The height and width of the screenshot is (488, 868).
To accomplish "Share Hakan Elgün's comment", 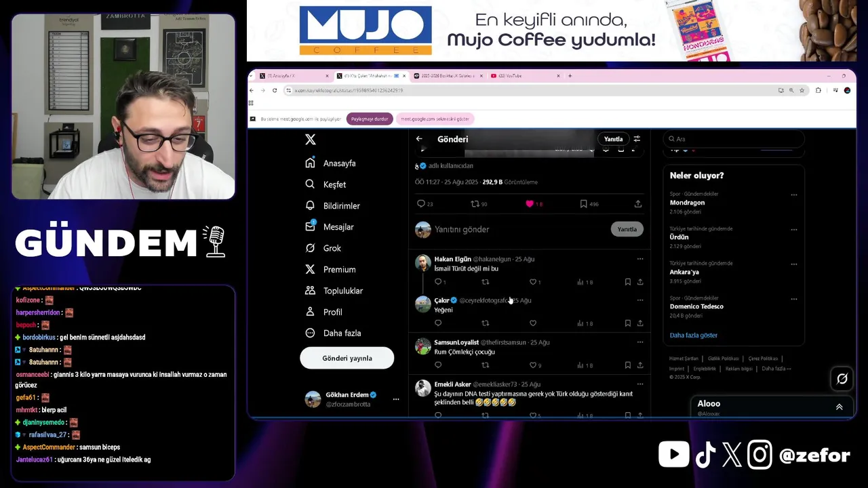I will [640, 282].
